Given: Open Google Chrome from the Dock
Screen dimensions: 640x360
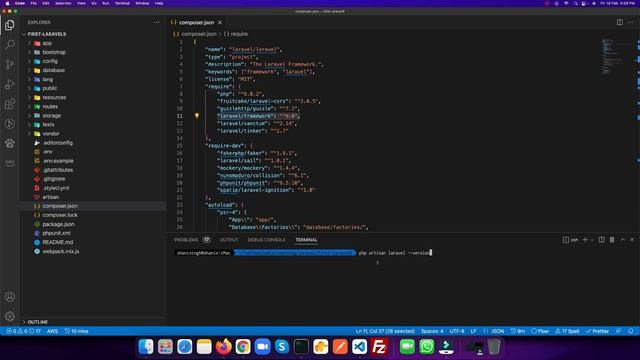Looking at the screenshot, I should 243,347.
